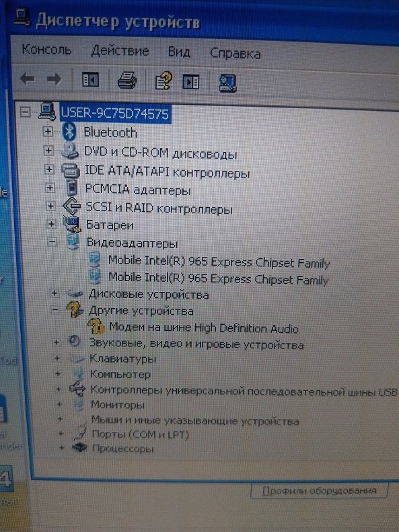Toggle the console tree pane icon
Image resolution: width=399 pixels, height=532 pixels.
click(x=91, y=80)
